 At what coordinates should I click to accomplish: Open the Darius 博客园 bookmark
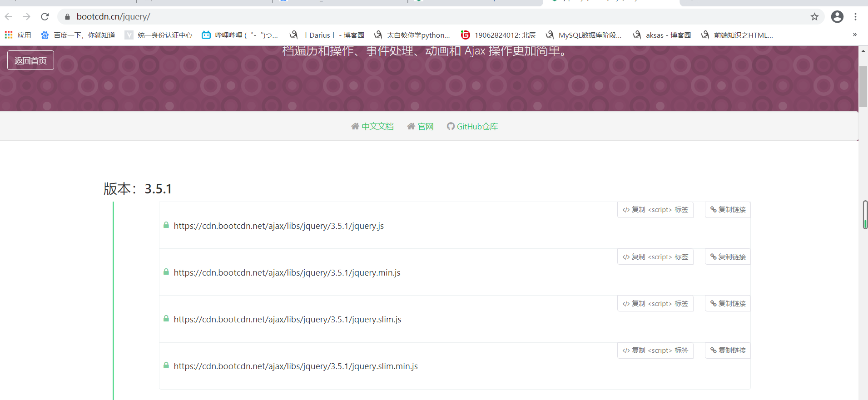point(327,35)
